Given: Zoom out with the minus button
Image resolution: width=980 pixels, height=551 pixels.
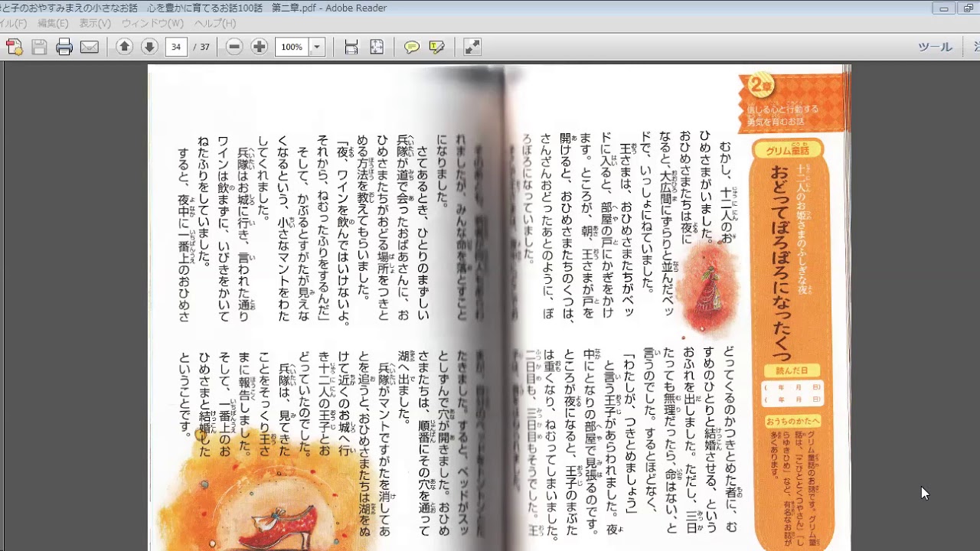Looking at the screenshot, I should pos(234,47).
